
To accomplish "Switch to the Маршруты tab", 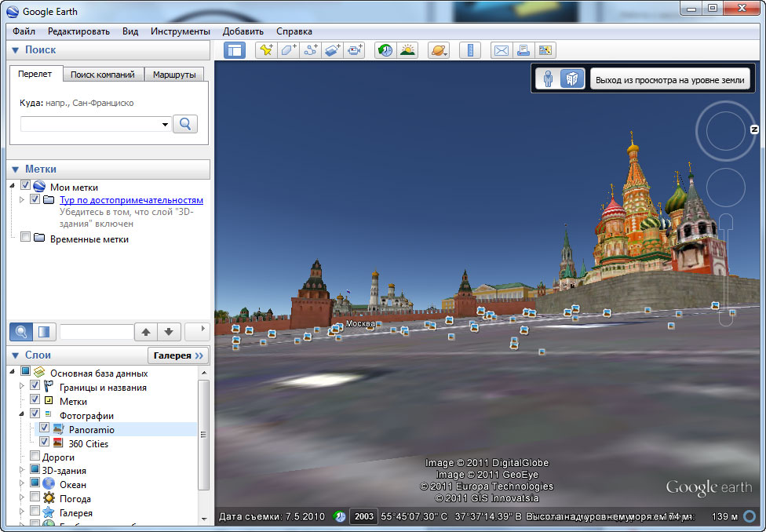I will click(174, 75).
